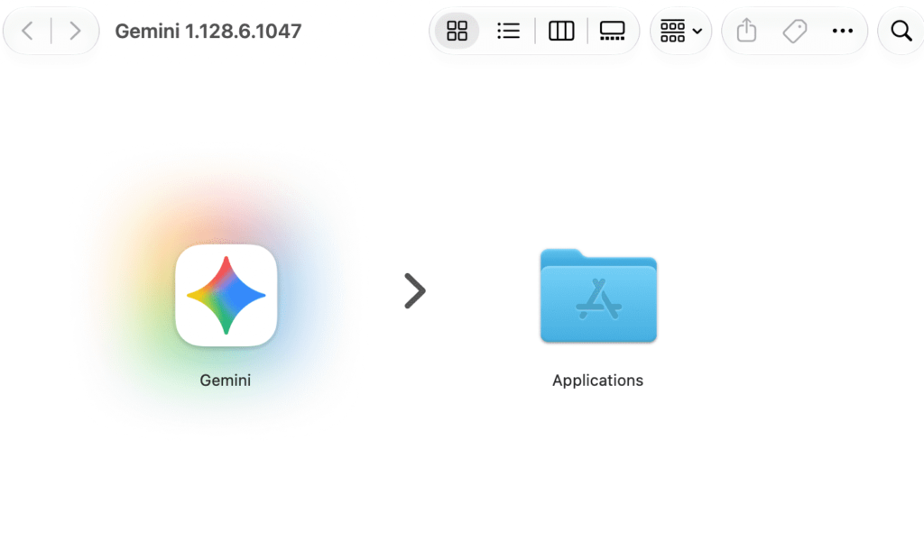Switch Finder to icon view
The height and width of the screenshot is (560, 924).
[x=457, y=31]
